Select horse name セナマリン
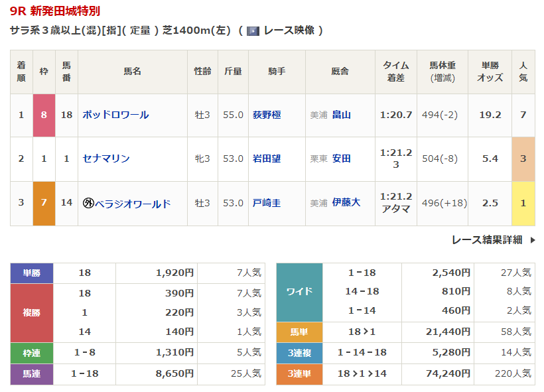This screenshot has height=392, width=544. [x=106, y=159]
